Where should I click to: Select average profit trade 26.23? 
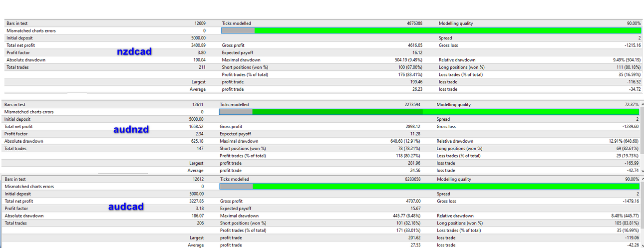click(x=417, y=89)
